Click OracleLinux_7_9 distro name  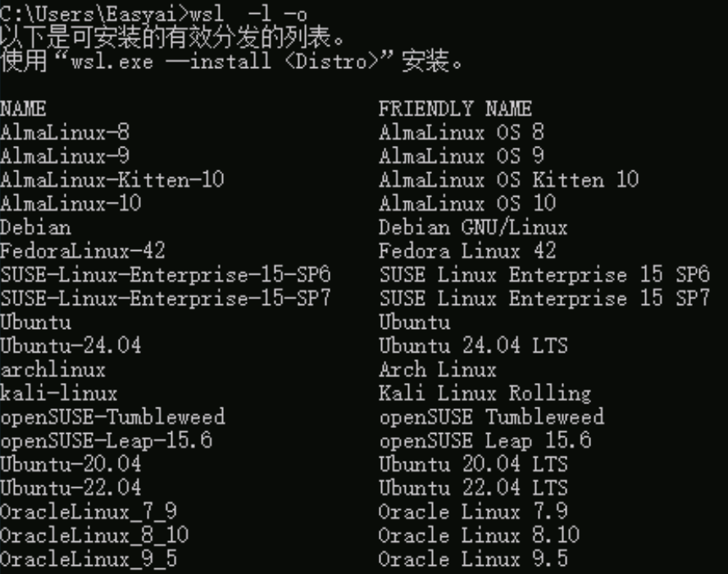(88, 512)
